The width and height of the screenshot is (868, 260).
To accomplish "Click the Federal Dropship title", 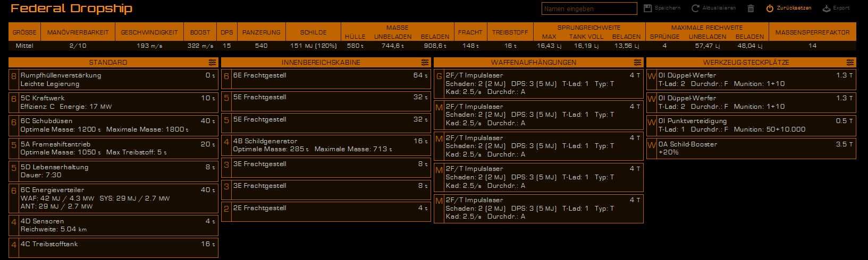I will [x=71, y=8].
